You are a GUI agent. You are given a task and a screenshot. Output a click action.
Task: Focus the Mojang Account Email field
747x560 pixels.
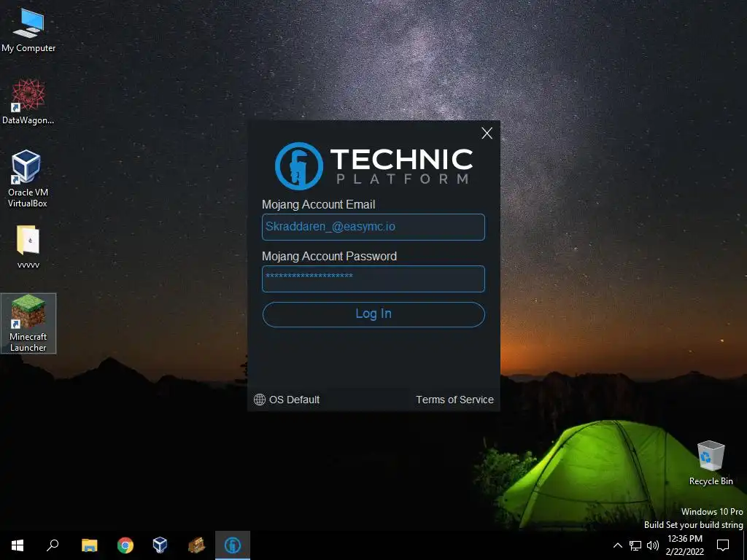tap(373, 227)
